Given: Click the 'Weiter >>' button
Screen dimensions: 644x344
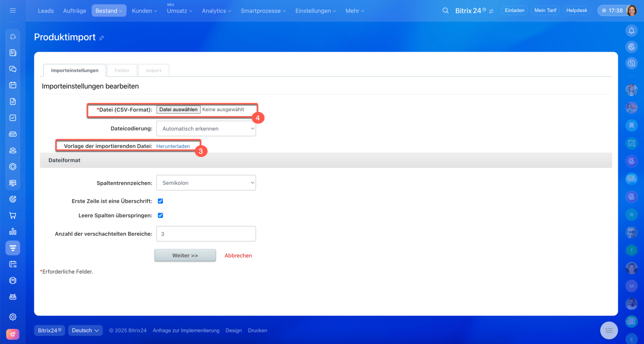Looking at the screenshot, I should click(185, 255).
